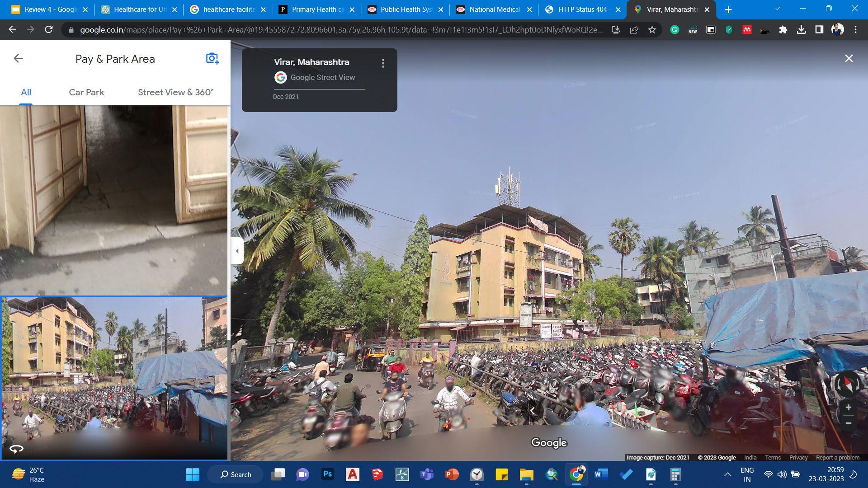The width and height of the screenshot is (868, 488).
Task: Click the compass in Street View
Action: coord(848,384)
